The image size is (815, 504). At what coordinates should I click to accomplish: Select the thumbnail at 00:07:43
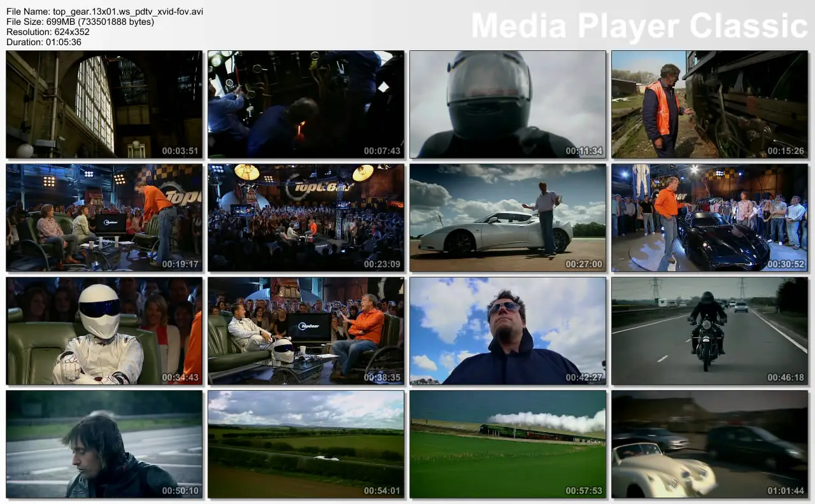[x=306, y=104]
